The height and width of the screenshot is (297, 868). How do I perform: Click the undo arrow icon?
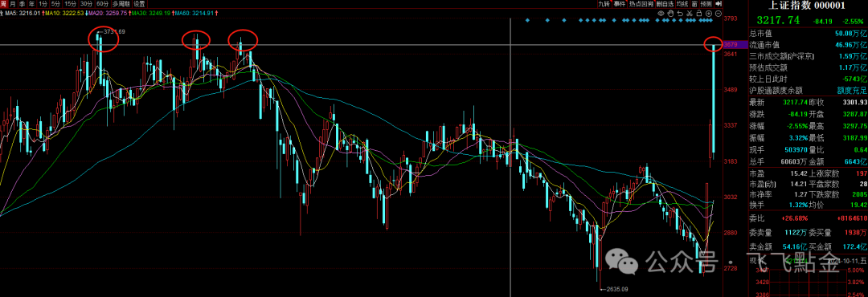tap(680, 14)
